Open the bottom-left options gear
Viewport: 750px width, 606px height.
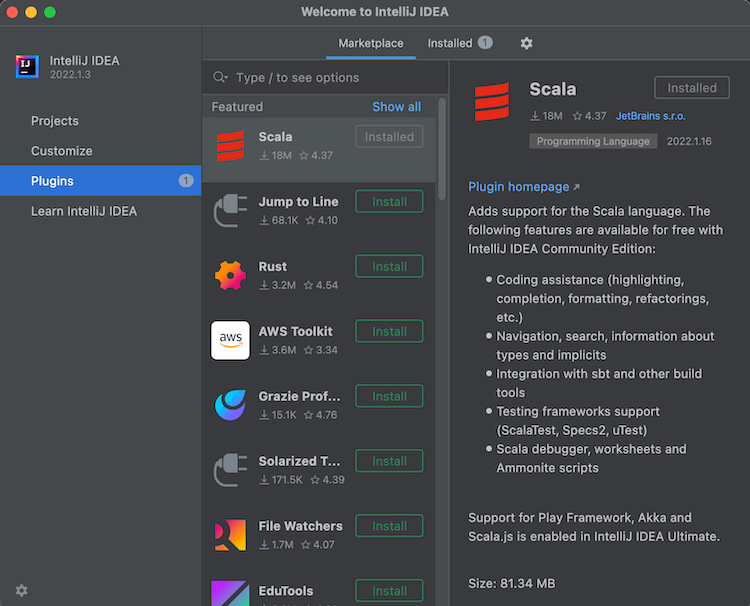(22, 590)
